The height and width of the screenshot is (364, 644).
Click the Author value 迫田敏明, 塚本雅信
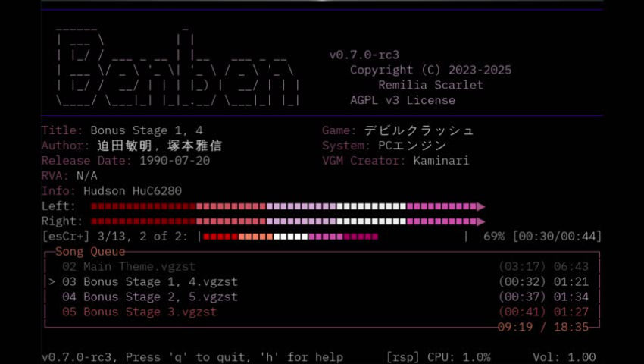[x=160, y=146]
